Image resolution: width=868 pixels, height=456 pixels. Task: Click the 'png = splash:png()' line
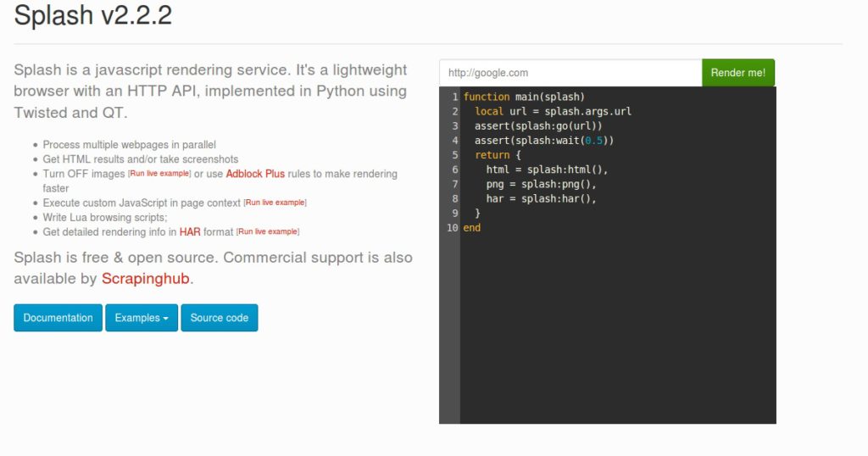pos(541,184)
